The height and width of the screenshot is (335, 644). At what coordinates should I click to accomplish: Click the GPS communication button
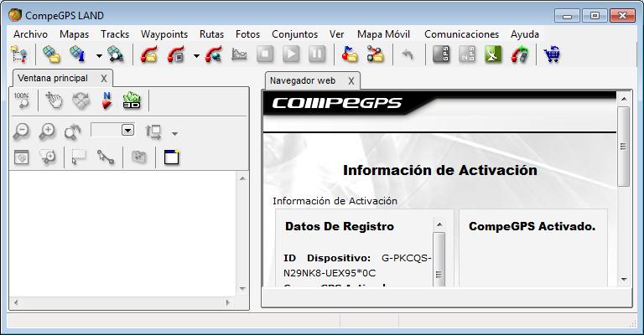(x=441, y=55)
